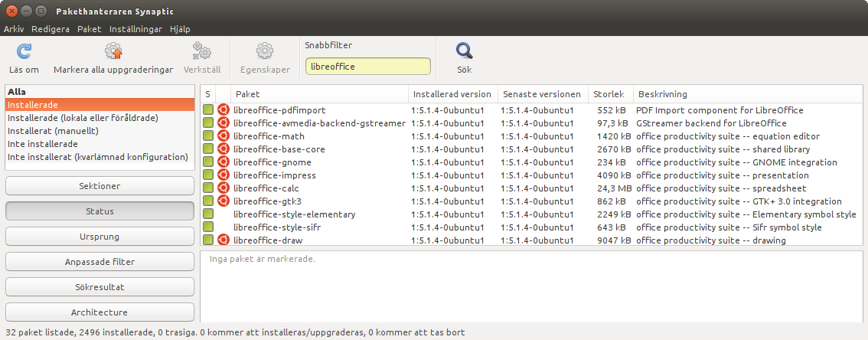Toggle status box for libreoffice-gnome

pyautogui.click(x=208, y=162)
